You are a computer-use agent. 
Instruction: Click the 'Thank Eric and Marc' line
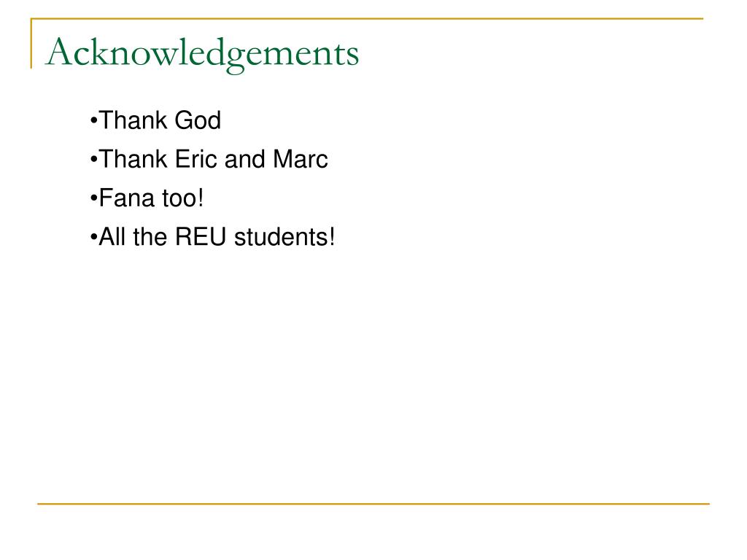[x=209, y=159]
